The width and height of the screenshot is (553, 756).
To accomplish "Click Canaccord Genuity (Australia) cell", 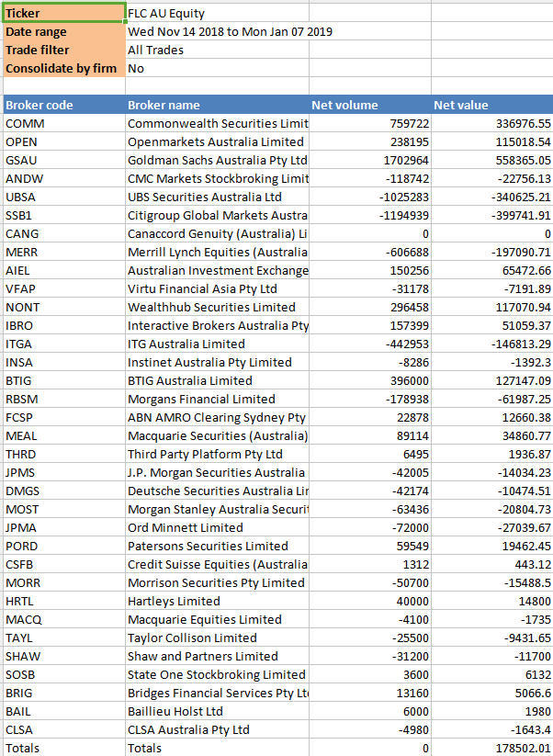I will 217,233.
